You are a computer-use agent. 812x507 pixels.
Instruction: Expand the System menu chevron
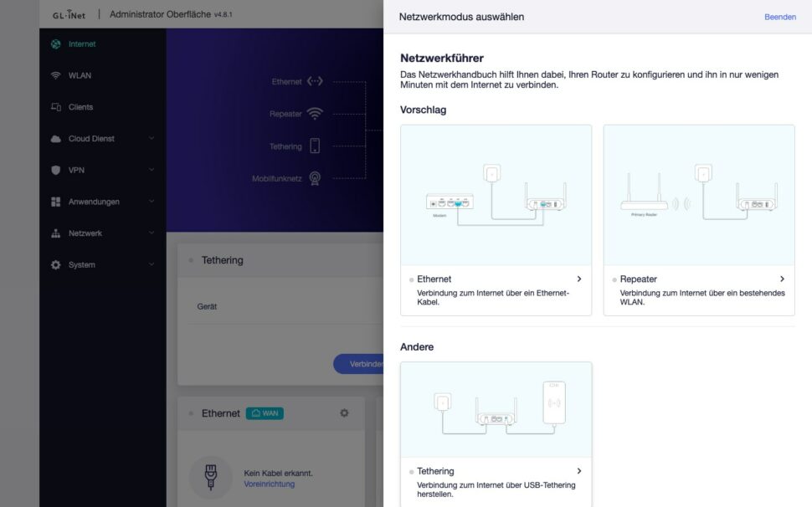[x=152, y=264]
